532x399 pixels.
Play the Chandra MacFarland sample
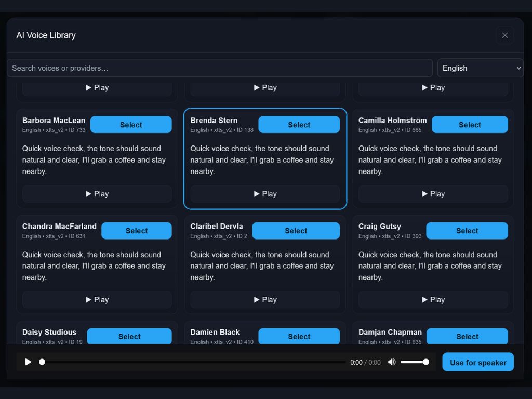pos(97,299)
